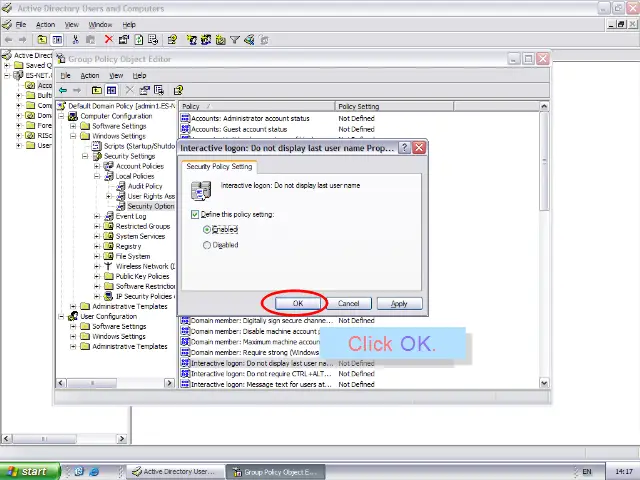Image resolution: width=640 pixels, height=480 pixels.
Task: Toggle console tree icon in Group Policy Editor
Action: 111,90
